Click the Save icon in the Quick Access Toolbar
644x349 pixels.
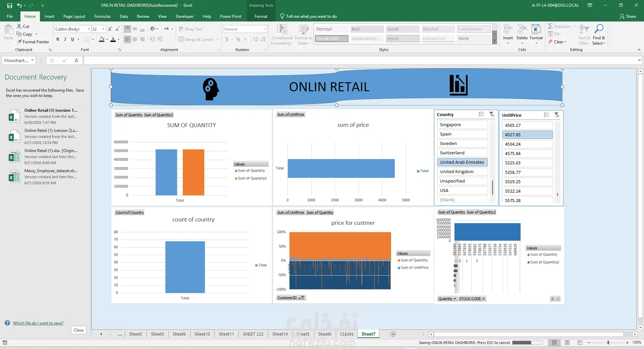(10, 5)
